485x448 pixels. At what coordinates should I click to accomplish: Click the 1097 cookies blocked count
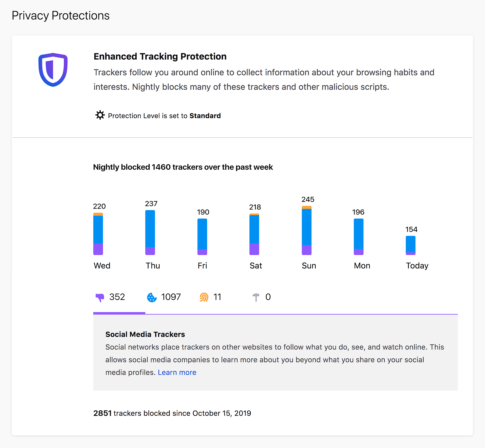pyautogui.click(x=171, y=297)
